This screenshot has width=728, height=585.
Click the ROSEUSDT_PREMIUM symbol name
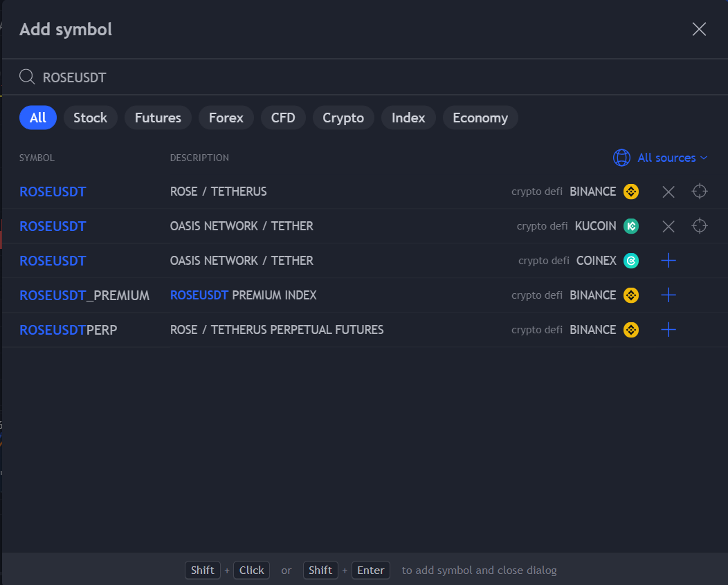84,295
